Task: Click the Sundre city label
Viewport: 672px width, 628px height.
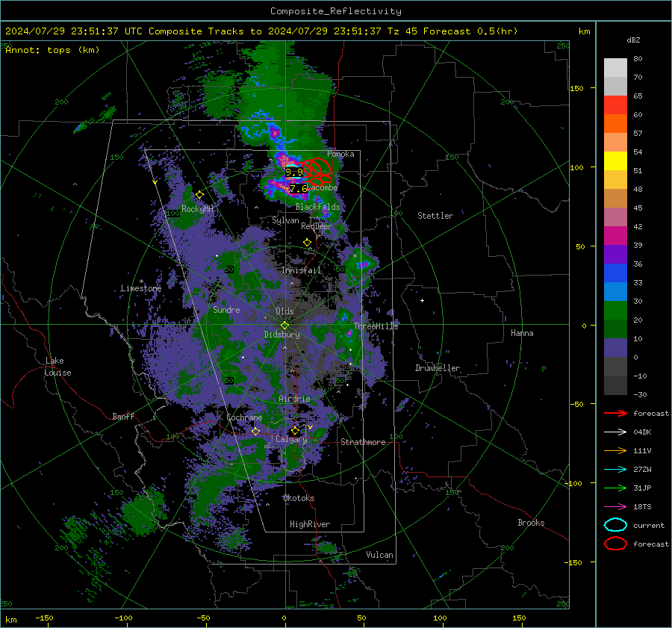Action: click(226, 310)
